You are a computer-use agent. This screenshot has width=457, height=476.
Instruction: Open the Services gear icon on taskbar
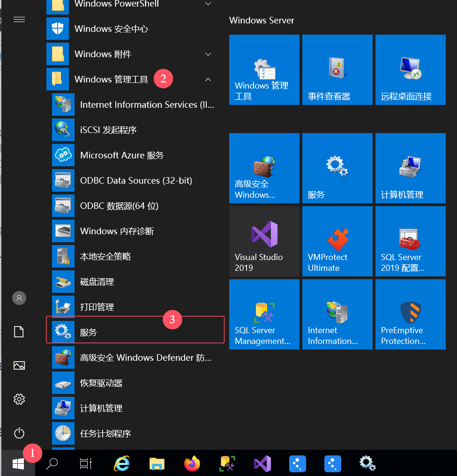coord(368,463)
